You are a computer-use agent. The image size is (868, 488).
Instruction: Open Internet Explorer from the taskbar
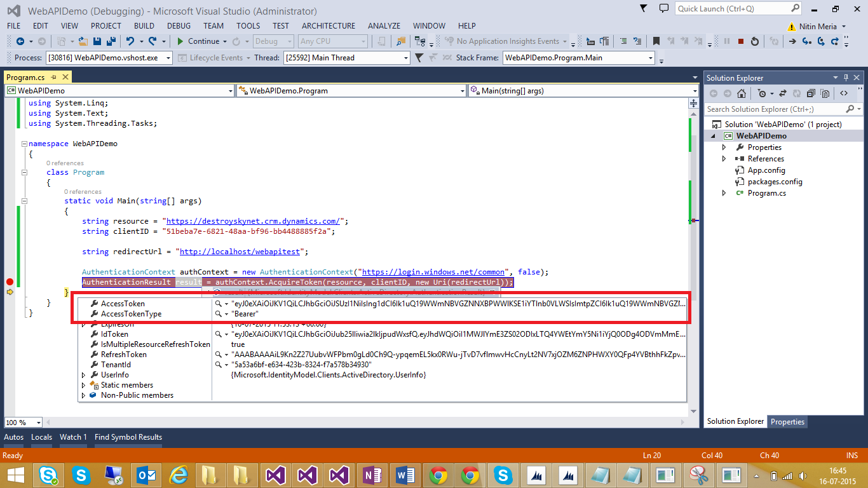coord(179,475)
